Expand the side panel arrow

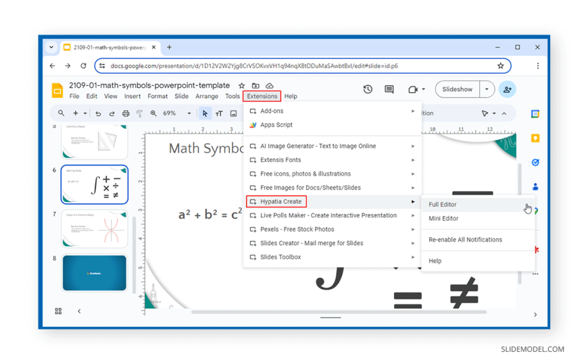[x=535, y=315]
